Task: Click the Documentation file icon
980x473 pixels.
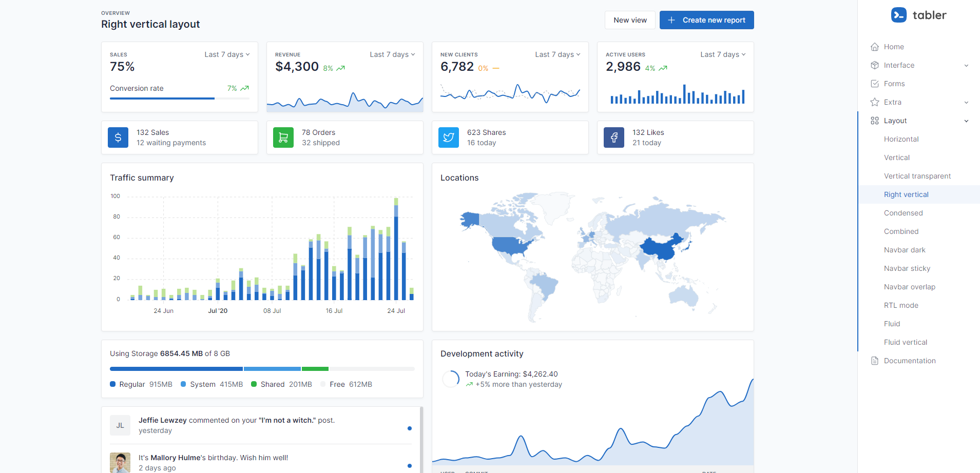Action: [x=875, y=361]
